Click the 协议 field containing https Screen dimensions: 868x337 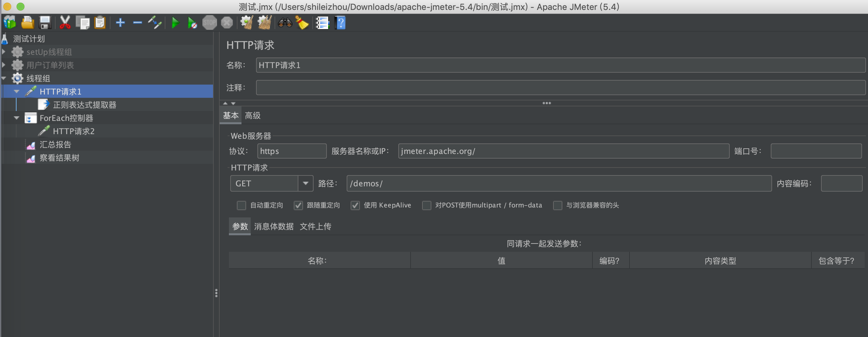[292, 151]
